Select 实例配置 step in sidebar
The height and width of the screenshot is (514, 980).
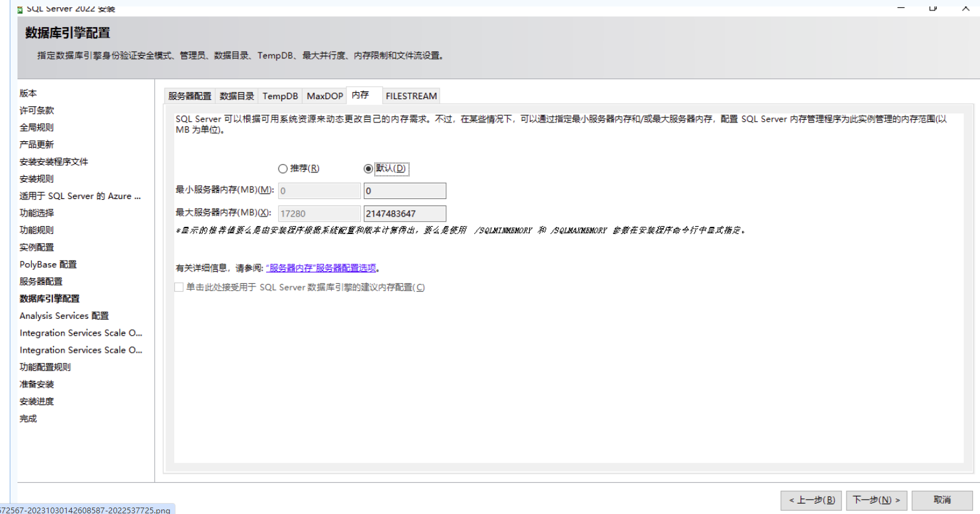pos(37,247)
